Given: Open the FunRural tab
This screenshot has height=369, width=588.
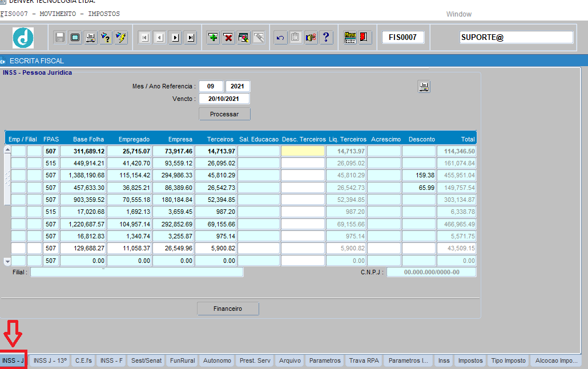Looking at the screenshot, I should (x=182, y=360).
